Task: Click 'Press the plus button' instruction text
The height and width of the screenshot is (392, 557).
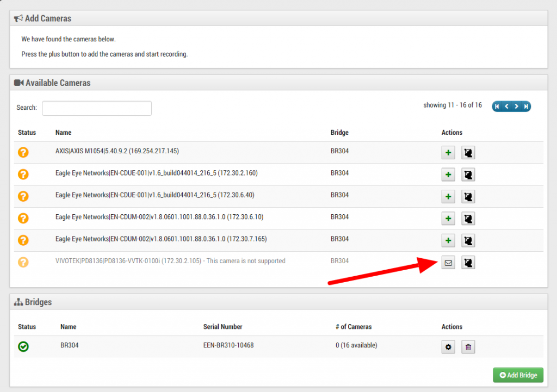Action: pos(104,54)
